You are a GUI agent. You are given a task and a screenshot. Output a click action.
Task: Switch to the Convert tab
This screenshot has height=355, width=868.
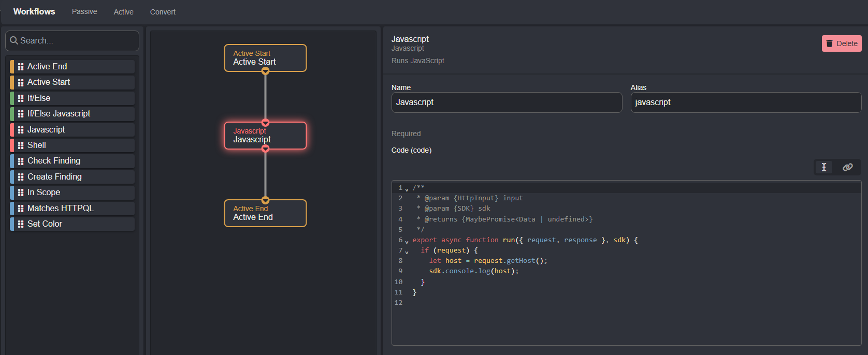[x=163, y=12]
